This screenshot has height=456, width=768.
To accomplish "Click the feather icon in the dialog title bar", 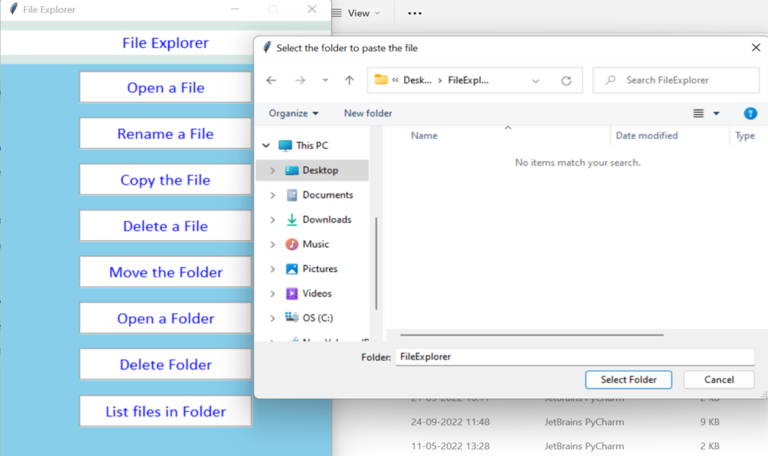I will 267,48.
